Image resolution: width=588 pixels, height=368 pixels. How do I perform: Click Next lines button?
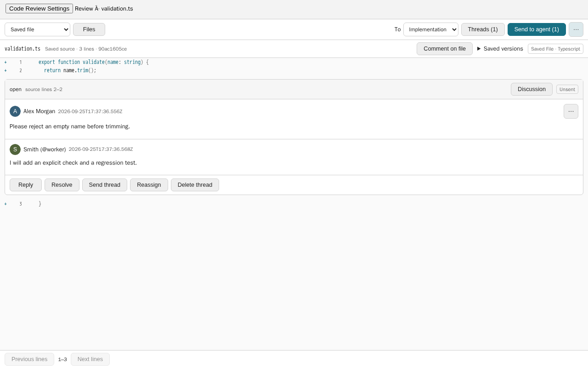90,359
